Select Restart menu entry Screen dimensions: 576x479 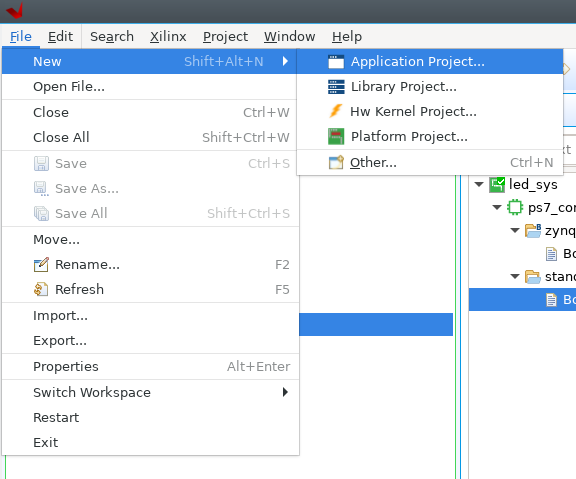[x=151, y=417]
